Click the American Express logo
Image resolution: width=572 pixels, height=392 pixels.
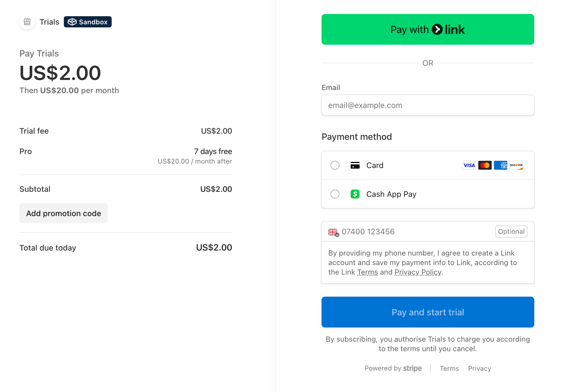click(x=500, y=165)
